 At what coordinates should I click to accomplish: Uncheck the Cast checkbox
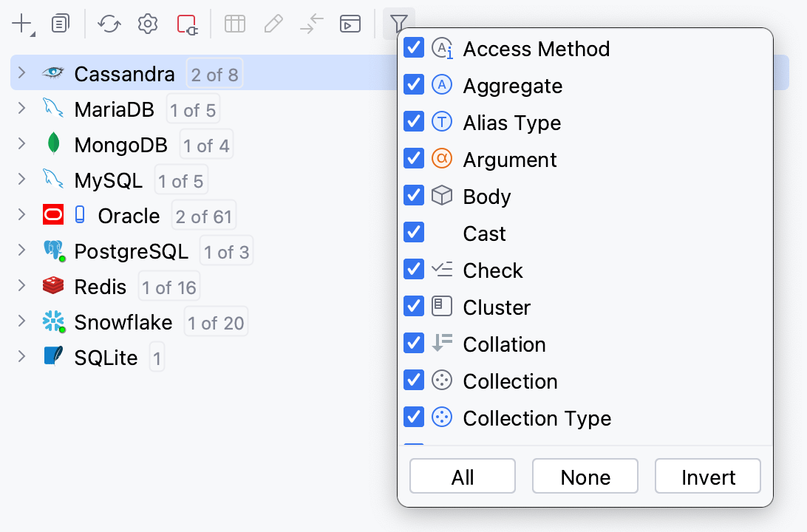[x=414, y=232]
